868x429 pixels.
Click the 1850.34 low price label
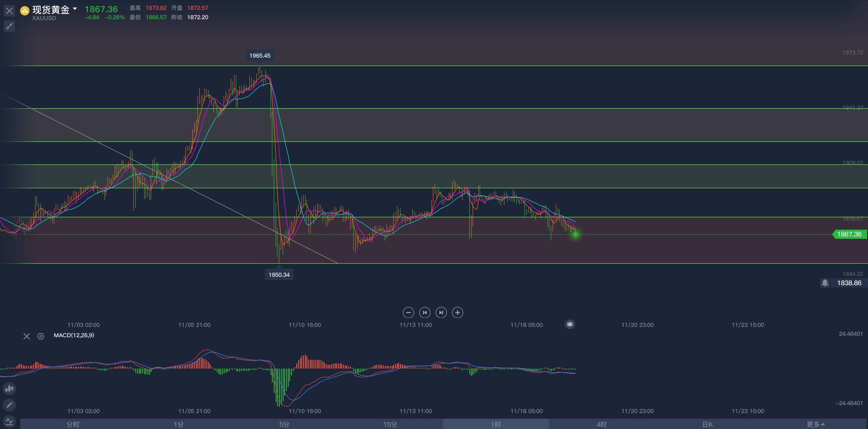point(279,275)
